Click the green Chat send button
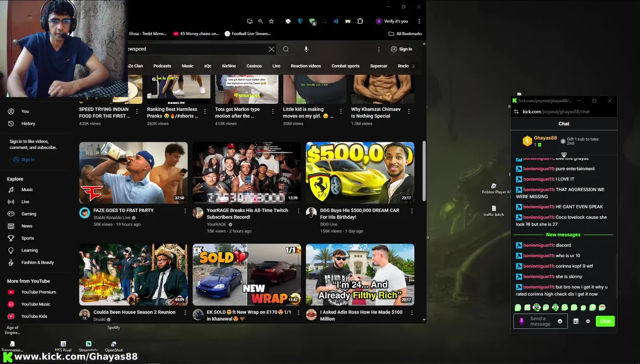This screenshot has width=640, height=364. coord(605,322)
